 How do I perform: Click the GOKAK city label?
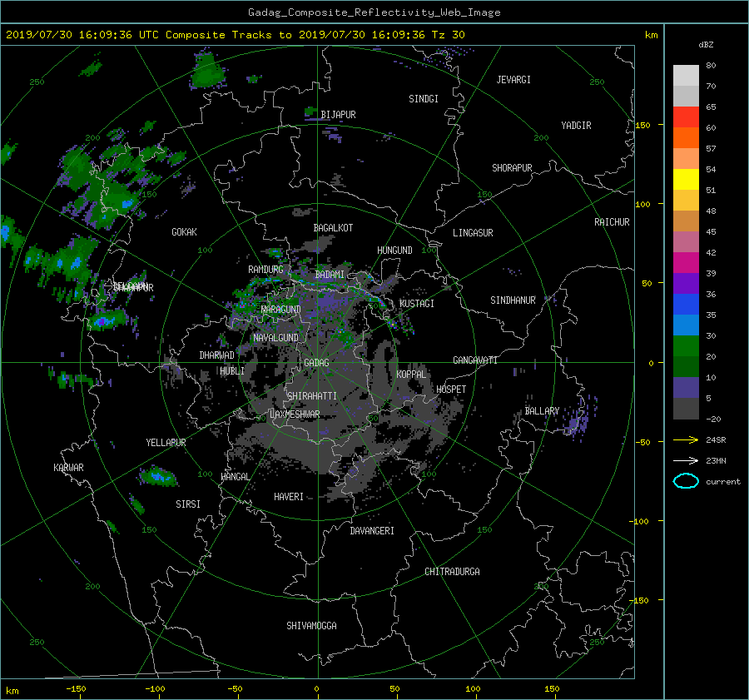pos(184,231)
